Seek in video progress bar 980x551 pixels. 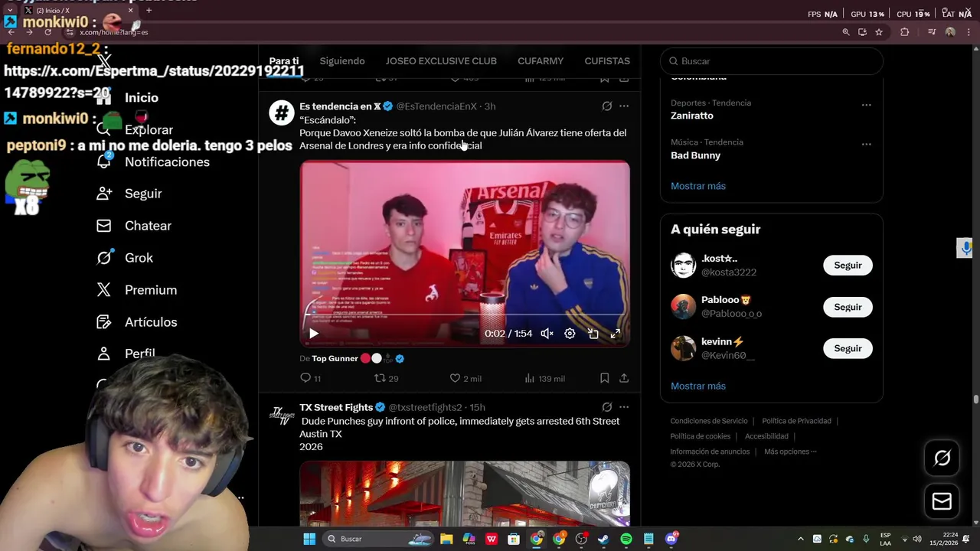coord(465,315)
